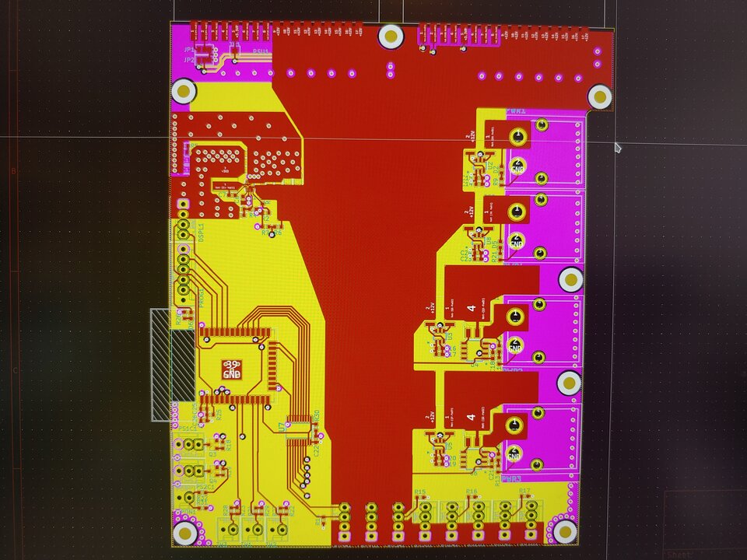Viewport: 747px width, 560px height.
Task: Click the PSU1 component near the top edge
Action: pyautogui.click(x=259, y=51)
